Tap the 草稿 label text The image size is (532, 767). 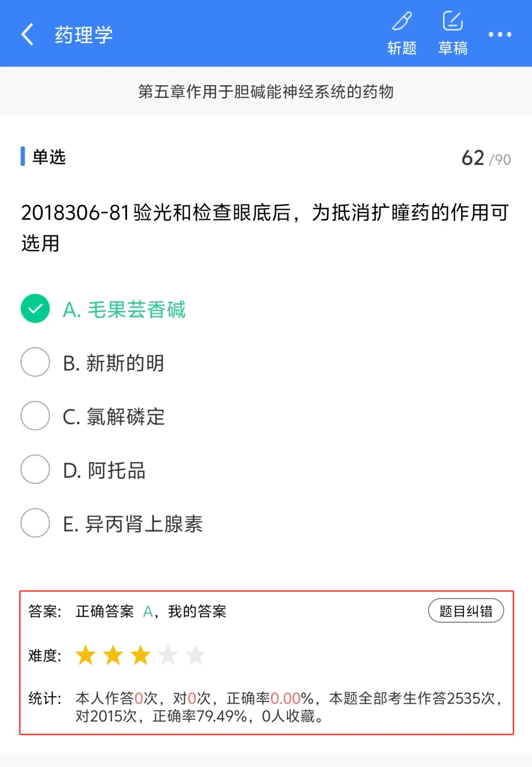(453, 48)
